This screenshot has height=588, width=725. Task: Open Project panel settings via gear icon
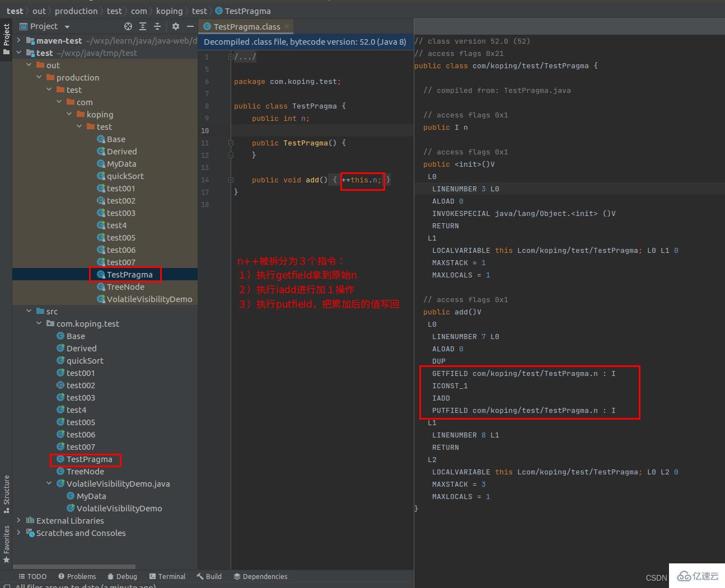click(x=175, y=26)
